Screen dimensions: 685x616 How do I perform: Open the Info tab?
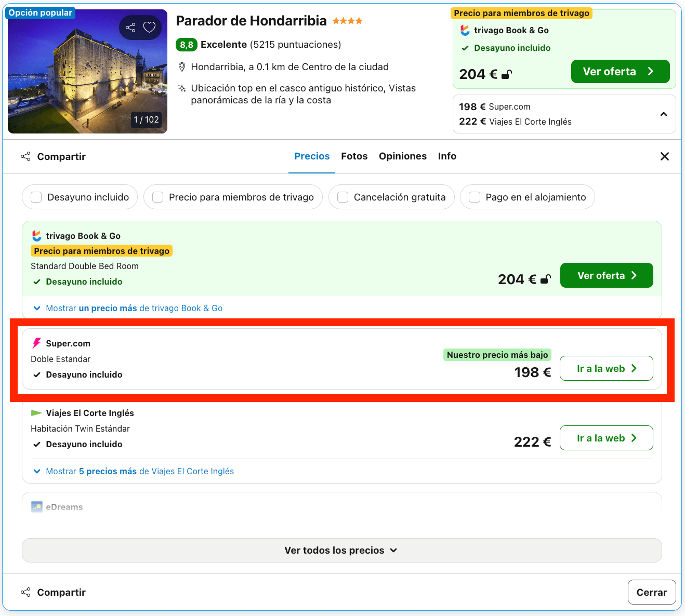447,156
